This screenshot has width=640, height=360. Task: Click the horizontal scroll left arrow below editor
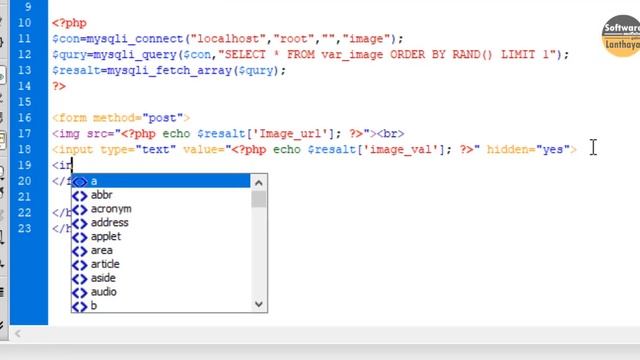(x=18, y=334)
